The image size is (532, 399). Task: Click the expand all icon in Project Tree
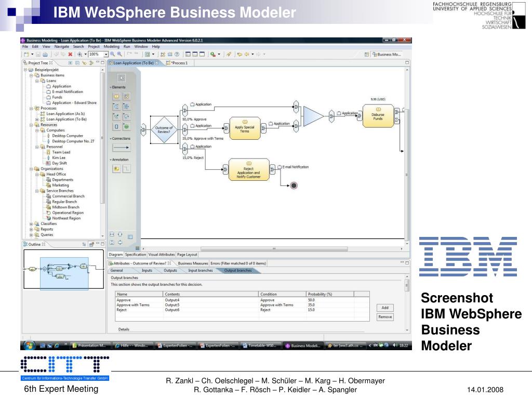[x=70, y=63]
